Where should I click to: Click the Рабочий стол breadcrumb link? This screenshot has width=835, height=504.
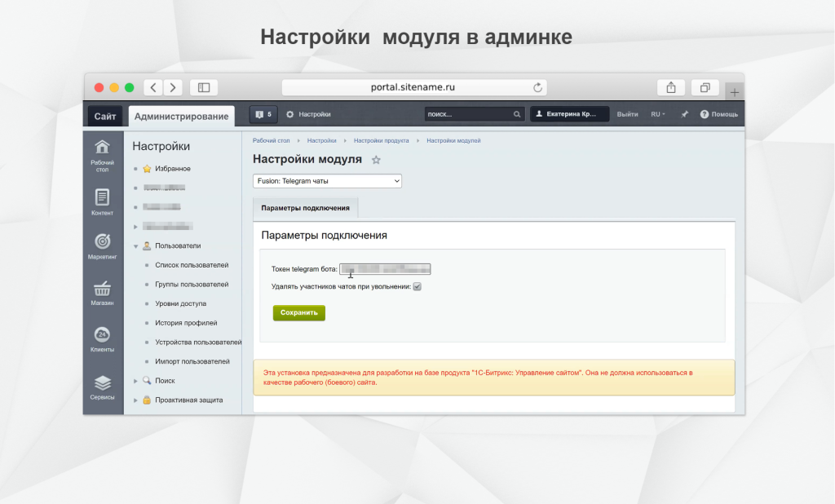(271, 140)
